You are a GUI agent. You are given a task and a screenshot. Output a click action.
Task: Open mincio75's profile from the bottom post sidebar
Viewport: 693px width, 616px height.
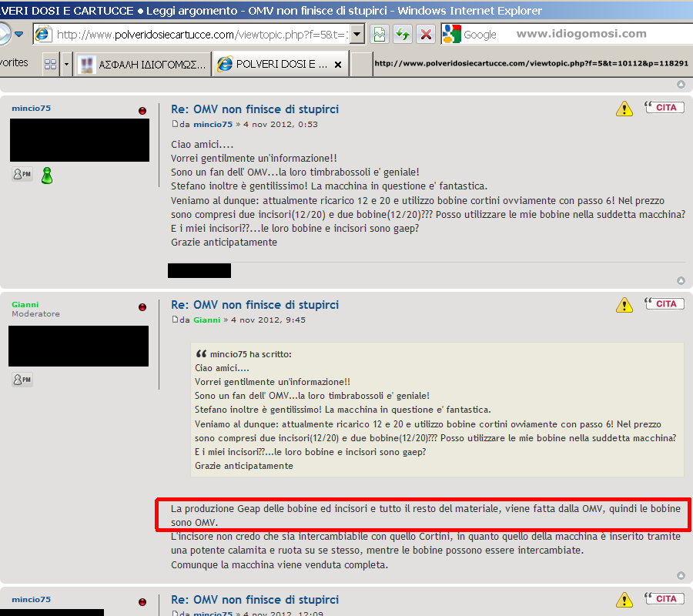(x=32, y=600)
